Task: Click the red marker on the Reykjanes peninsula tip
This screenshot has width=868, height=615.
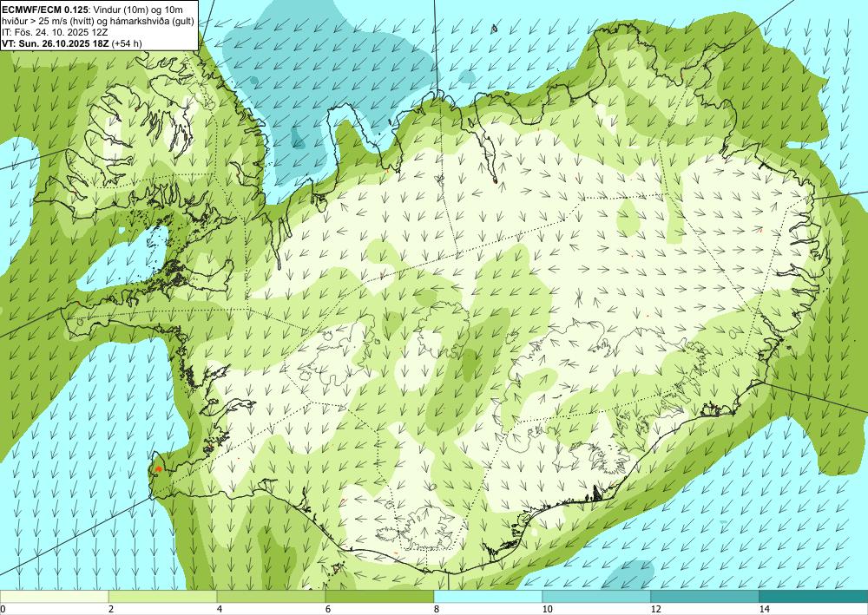Action: 158,469
